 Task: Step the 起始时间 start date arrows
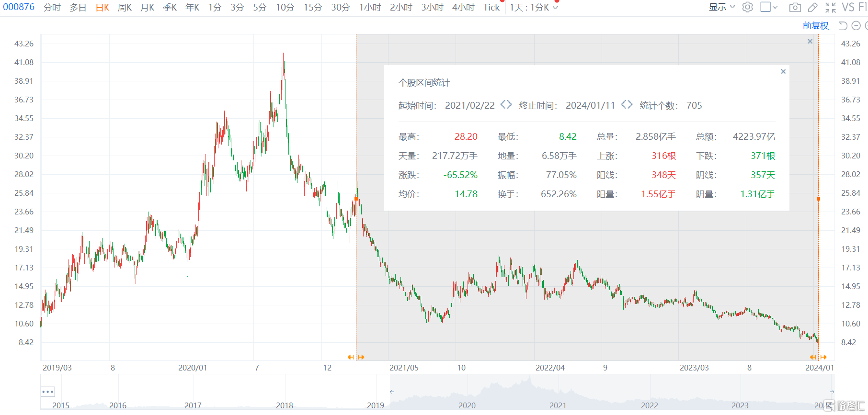point(506,105)
